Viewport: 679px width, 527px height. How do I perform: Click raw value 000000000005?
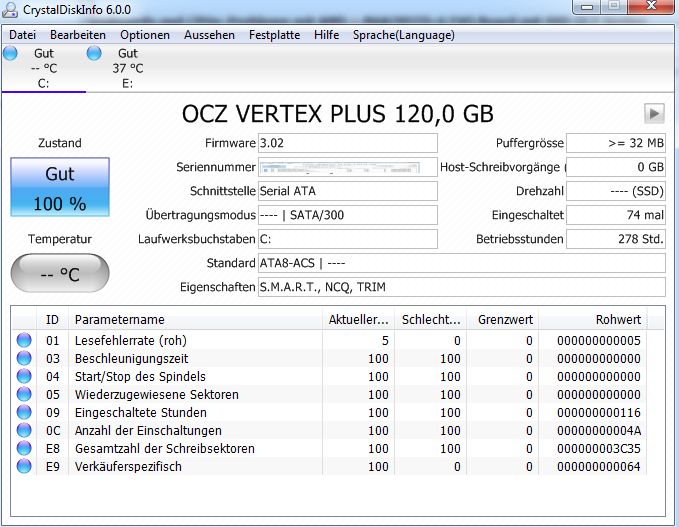click(x=599, y=340)
